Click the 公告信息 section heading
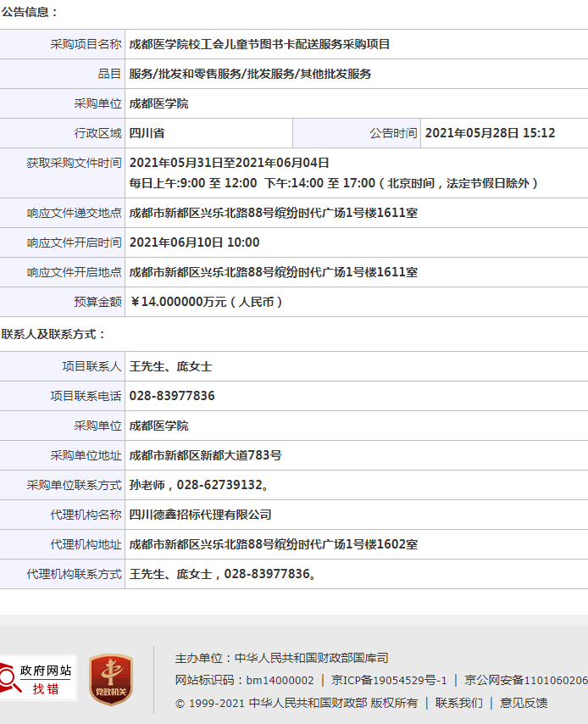This screenshot has height=724, width=588. coord(31,13)
